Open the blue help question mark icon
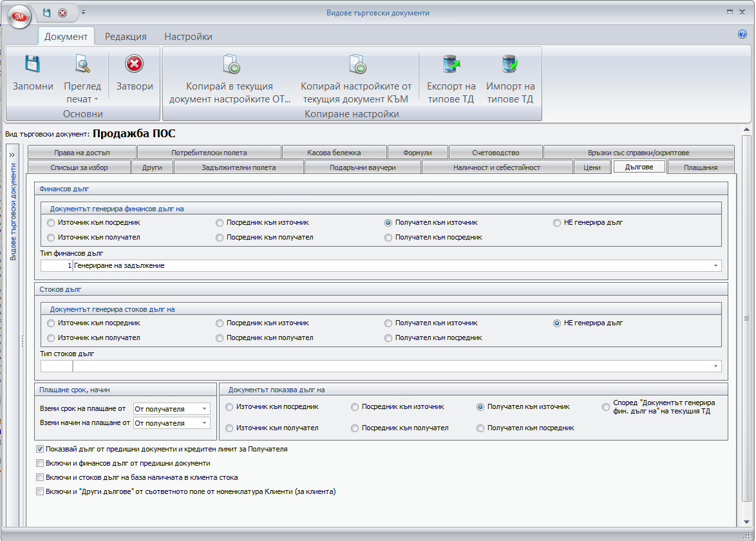The width and height of the screenshot is (756, 541). tap(742, 33)
